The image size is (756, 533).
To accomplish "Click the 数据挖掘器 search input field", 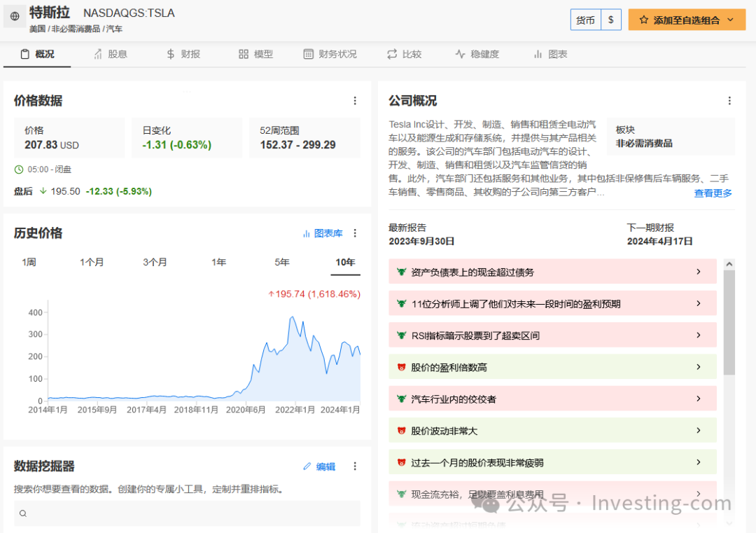I will tap(187, 513).
